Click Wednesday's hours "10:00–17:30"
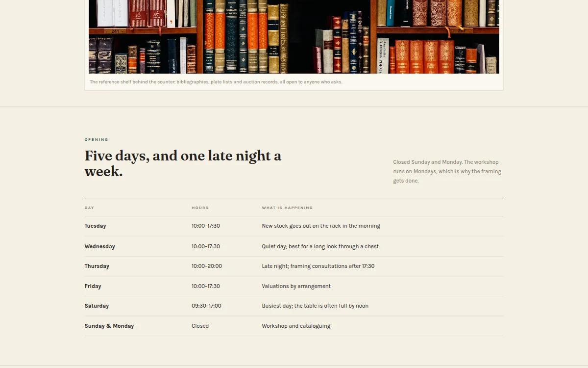588x368 pixels. click(206, 247)
